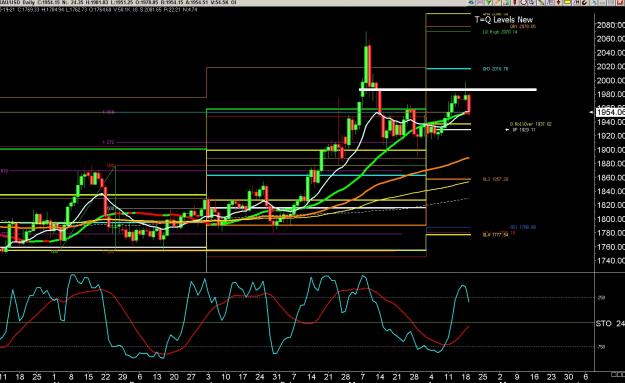Click the 'LB High 2070.14' green level label
This screenshot has width=625, height=383.
(500, 32)
